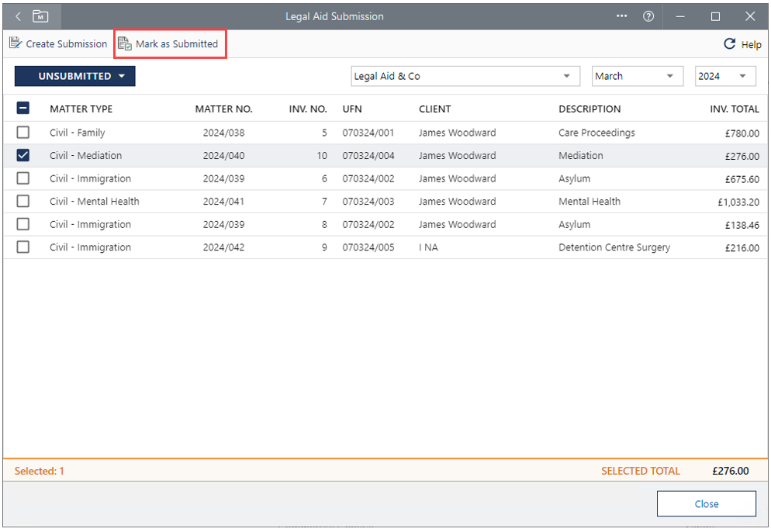This screenshot has width=771, height=532.
Task: Toggle the select-all header checkbox
Action: (23, 109)
